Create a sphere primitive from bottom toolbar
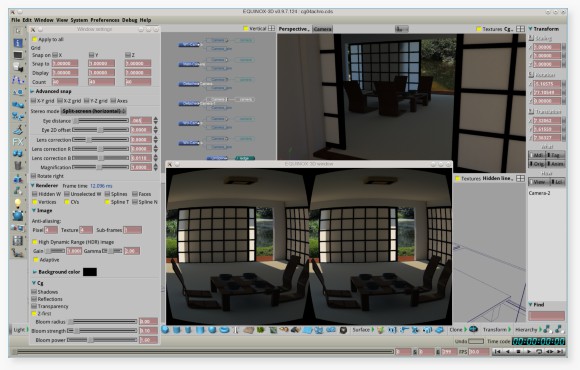Image resolution: width=580 pixels, height=370 pixels. click(165, 330)
